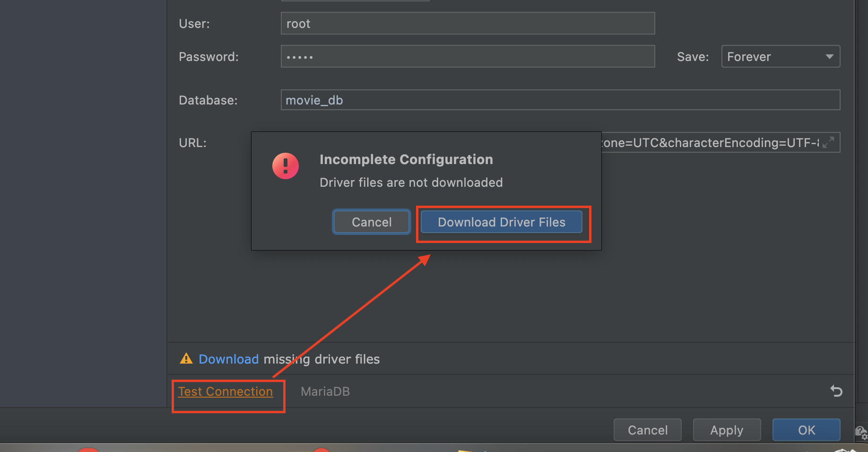This screenshot has height=452, width=868.
Task: Click the red error icon in the dialog
Action: click(x=286, y=166)
